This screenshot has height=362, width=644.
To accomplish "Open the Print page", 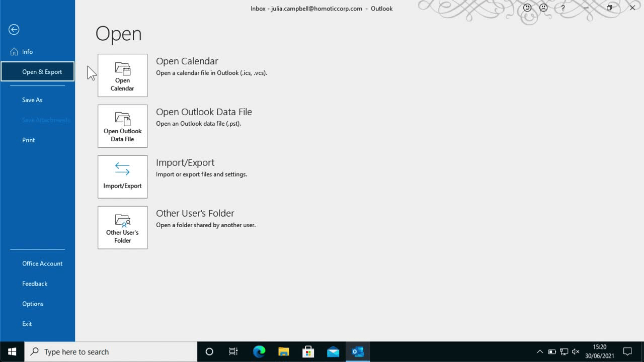I will coord(28,140).
